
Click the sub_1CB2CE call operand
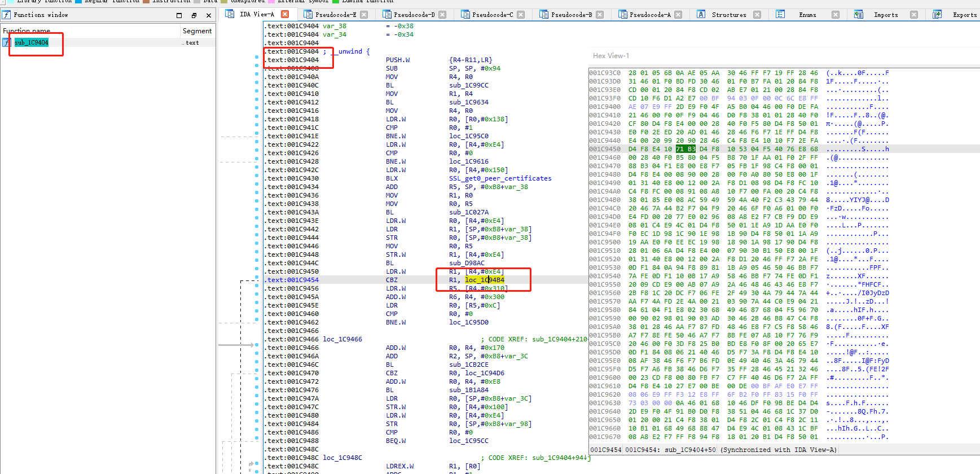click(469, 365)
